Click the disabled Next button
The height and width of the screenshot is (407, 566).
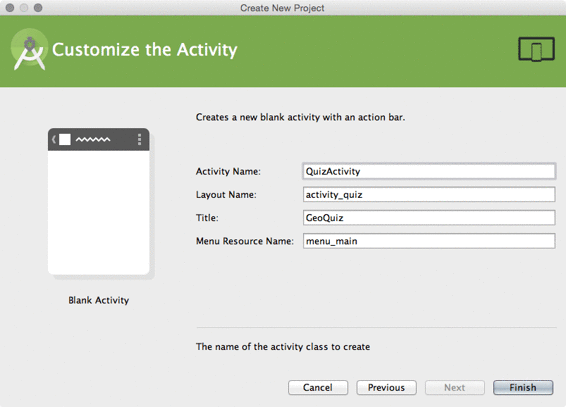pyautogui.click(x=454, y=388)
